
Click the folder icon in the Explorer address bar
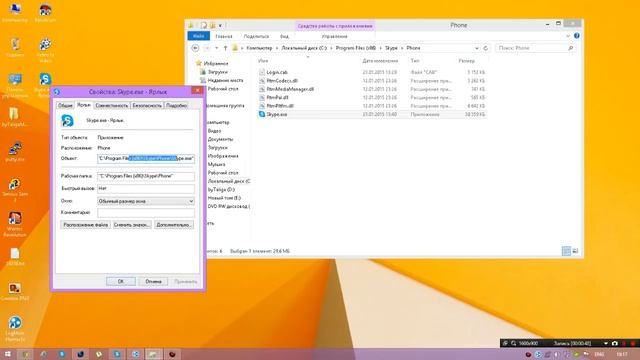point(235,48)
